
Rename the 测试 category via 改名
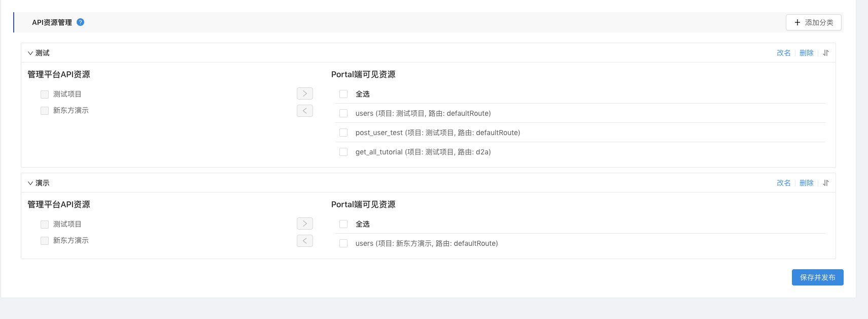783,53
